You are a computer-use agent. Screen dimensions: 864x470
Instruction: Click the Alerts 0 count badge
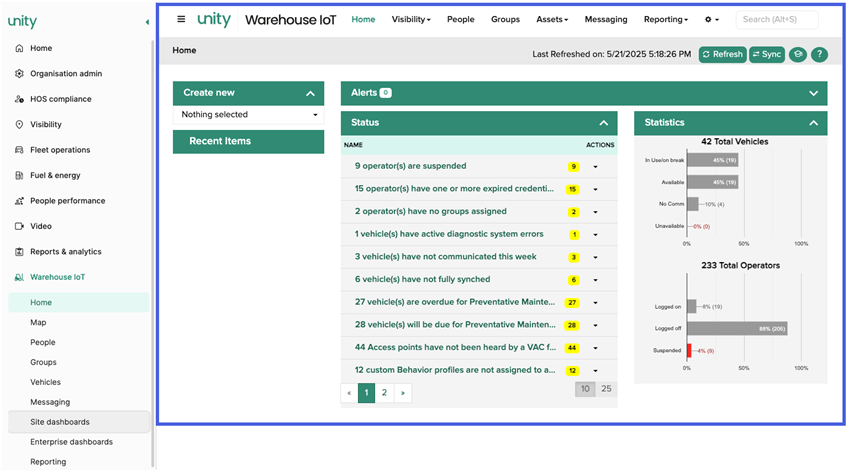click(x=386, y=93)
